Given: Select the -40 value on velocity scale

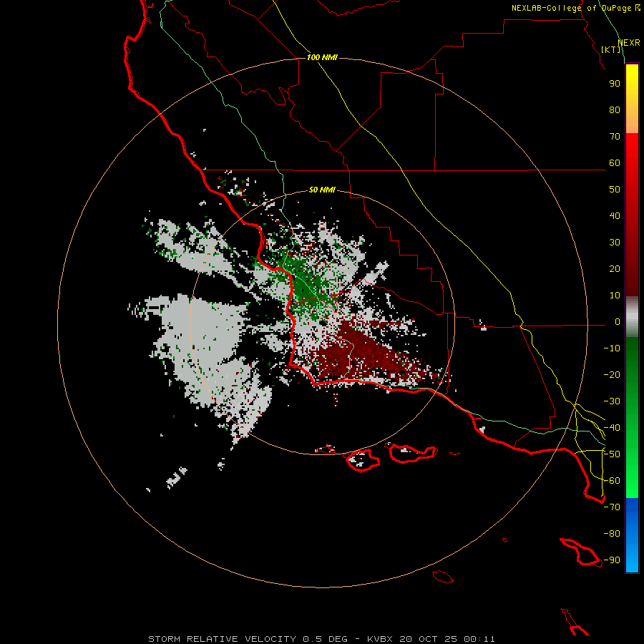Looking at the screenshot, I should coord(612,428).
